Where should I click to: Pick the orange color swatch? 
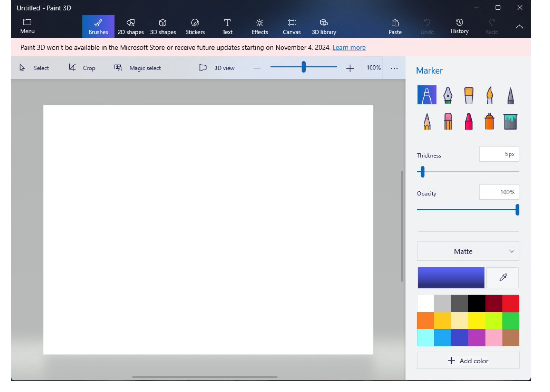coord(425,320)
